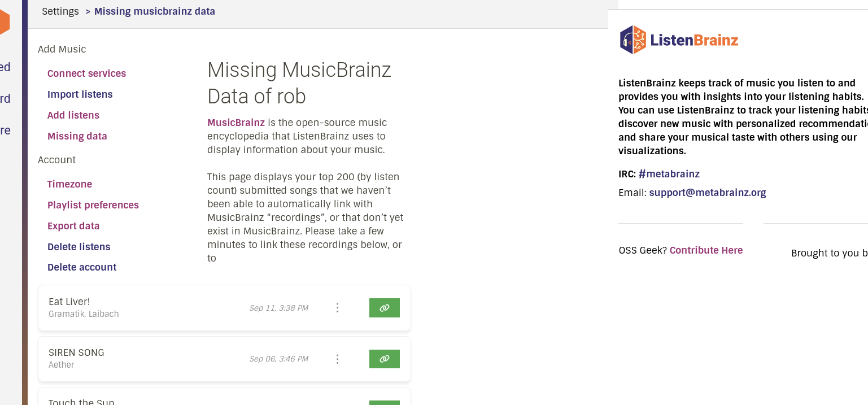
Task: Open the Delete account page
Action: click(x=82, y=267)
